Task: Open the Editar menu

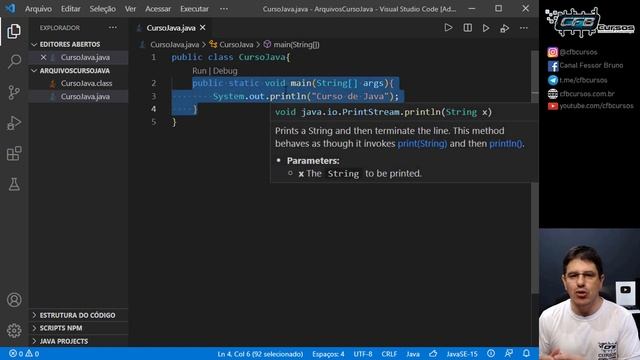Action: [71, 9]
